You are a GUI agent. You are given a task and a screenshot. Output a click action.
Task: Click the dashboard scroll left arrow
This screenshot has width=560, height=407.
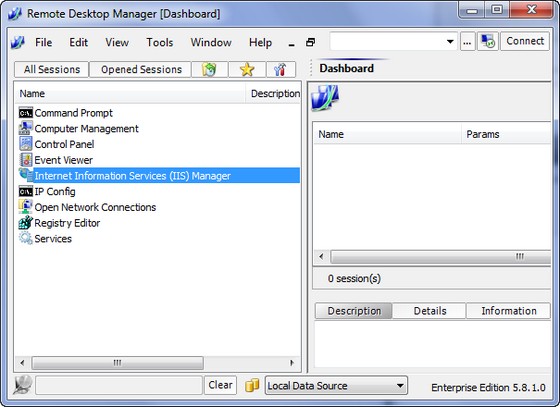[x=321, y=257]
